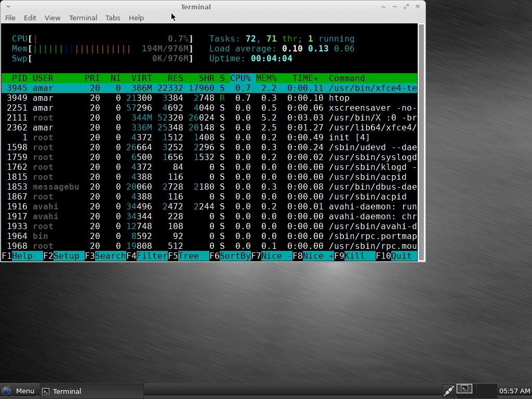Select process 2362 /usr/lib64/xfce4 row
532x399 pixels.
coord(209,128)
